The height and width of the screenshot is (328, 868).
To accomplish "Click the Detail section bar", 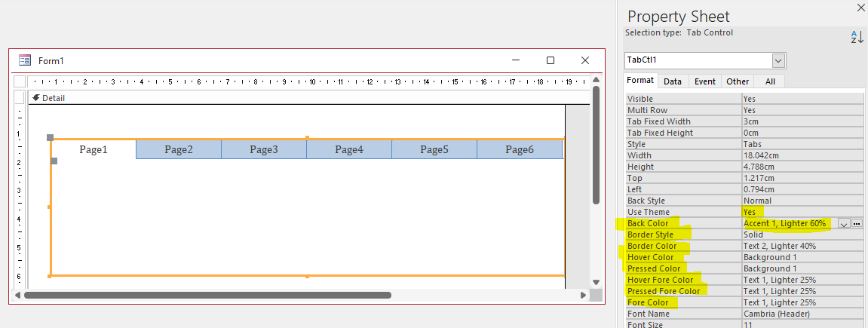I will tap(309, 98).
